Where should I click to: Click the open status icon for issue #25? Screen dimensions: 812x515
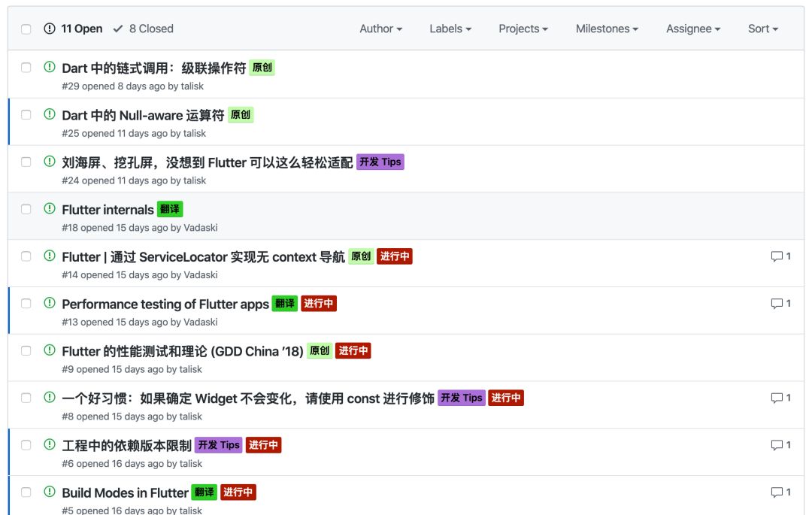(x=49, y=114)
